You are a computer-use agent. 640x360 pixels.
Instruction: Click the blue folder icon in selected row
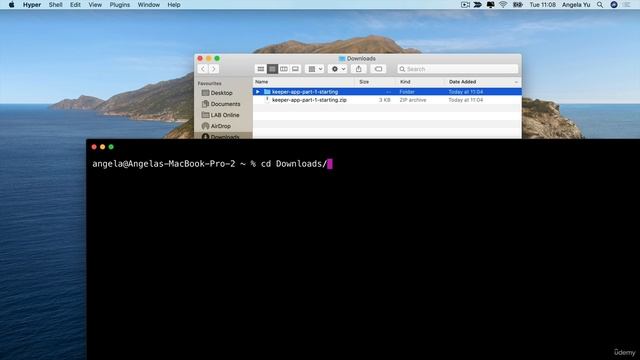(x=267, y=92)
